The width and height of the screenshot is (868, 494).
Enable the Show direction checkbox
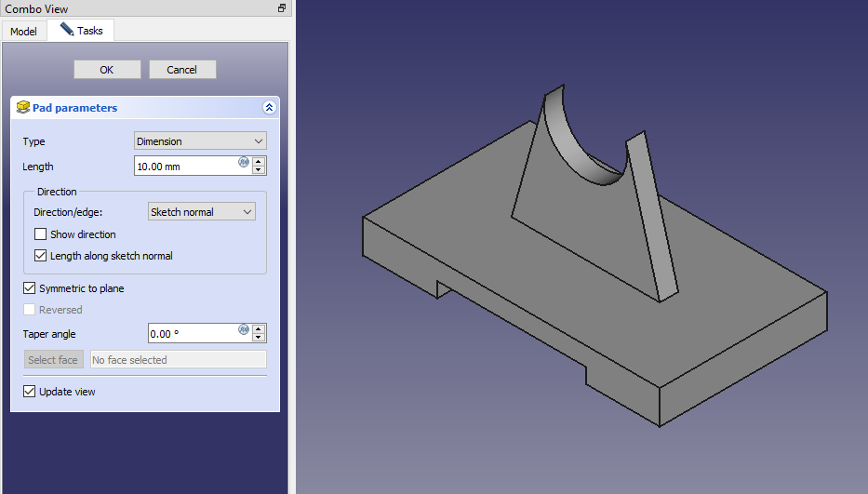(41, 234)
